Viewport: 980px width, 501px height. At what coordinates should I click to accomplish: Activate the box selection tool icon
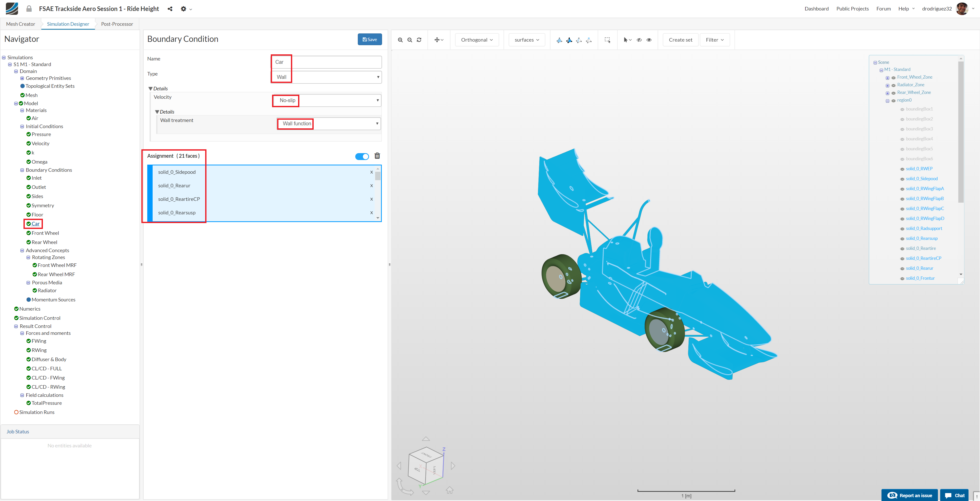tap(608, 40)
